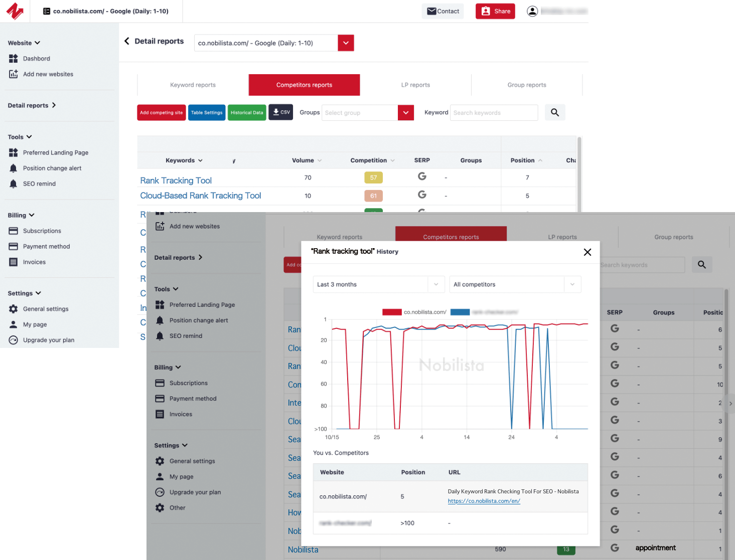Click the yellow Competition score badge
735x560 pixels.
tap(373, 177)
